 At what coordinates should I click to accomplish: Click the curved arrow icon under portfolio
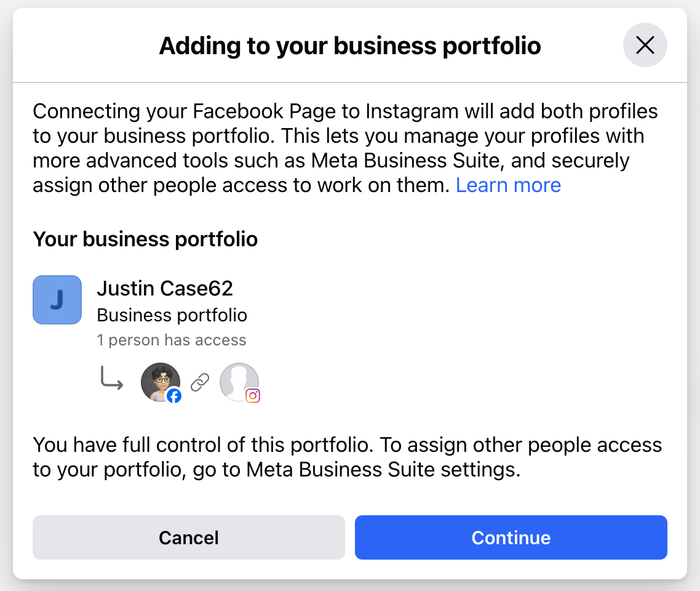[x=111, y=380]
